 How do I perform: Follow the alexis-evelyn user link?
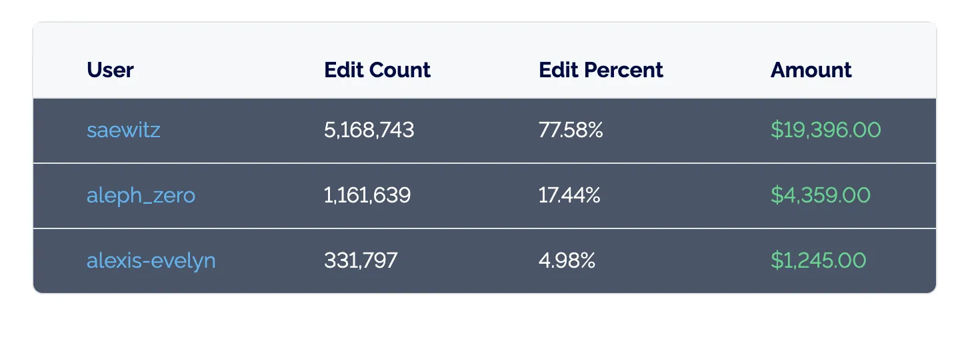click(151, 260)
